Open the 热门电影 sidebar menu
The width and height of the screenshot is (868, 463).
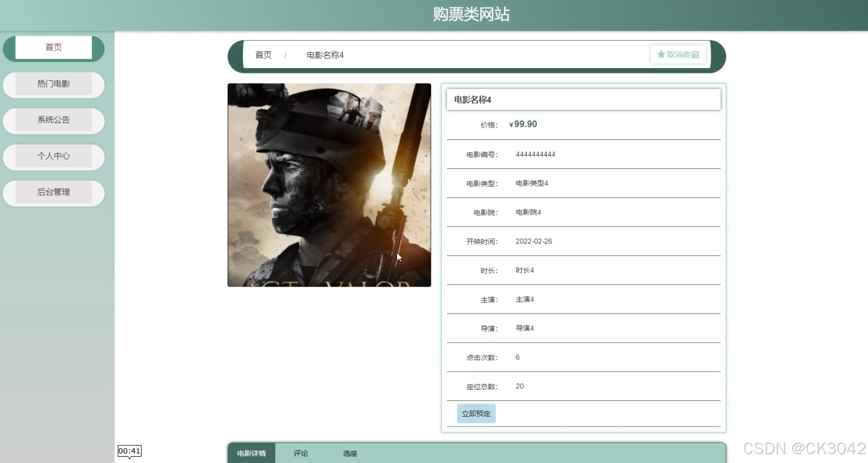(53, 84)
